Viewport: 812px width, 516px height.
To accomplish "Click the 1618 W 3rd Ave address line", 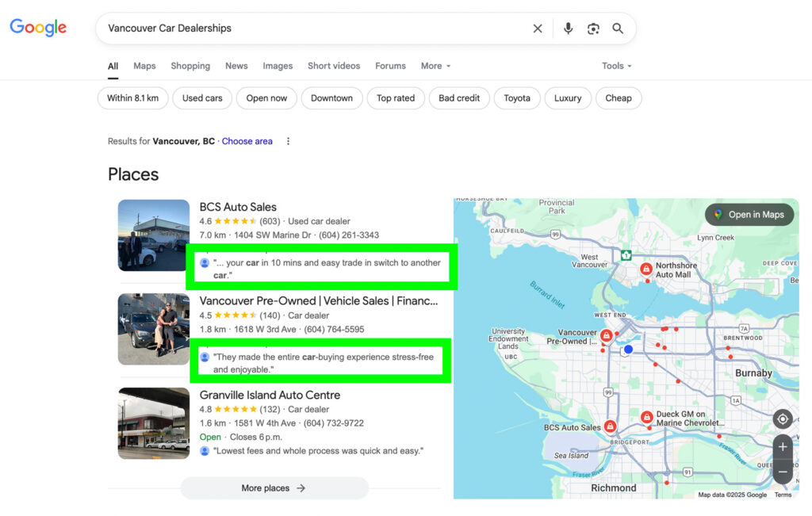I will click(265, 329).
